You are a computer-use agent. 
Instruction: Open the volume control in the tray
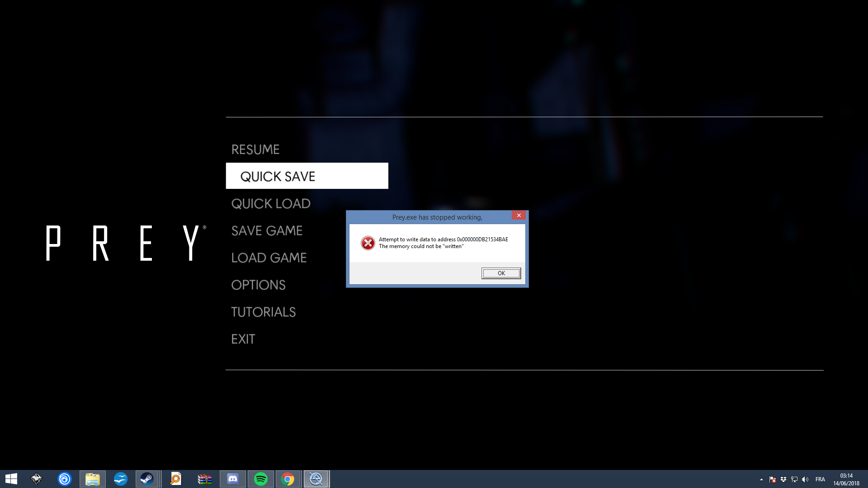[806, 479]
